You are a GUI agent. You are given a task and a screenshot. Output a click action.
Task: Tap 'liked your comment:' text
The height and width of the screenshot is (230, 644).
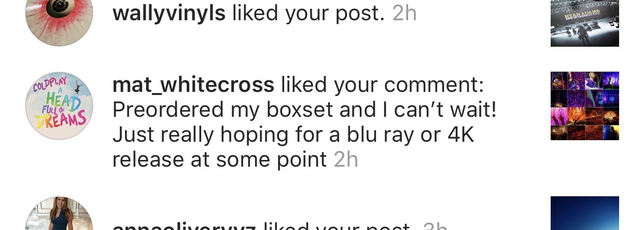tap(383, 85)
